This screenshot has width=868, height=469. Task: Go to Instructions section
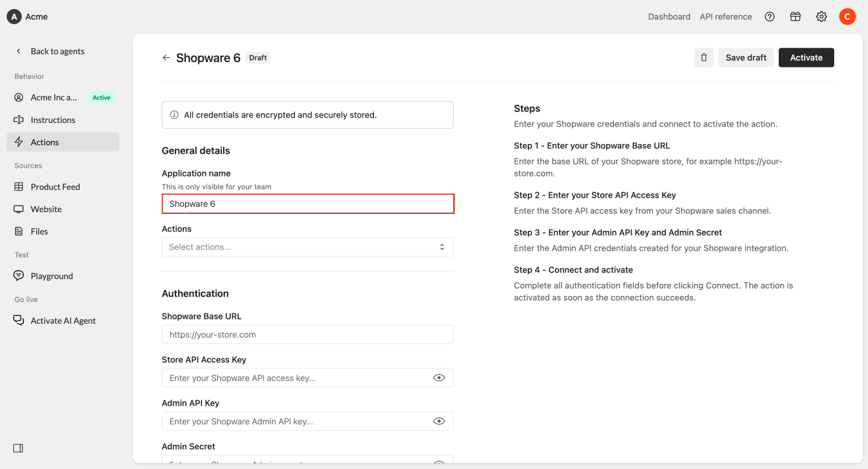pyautogui.click(x=63, y=120)
